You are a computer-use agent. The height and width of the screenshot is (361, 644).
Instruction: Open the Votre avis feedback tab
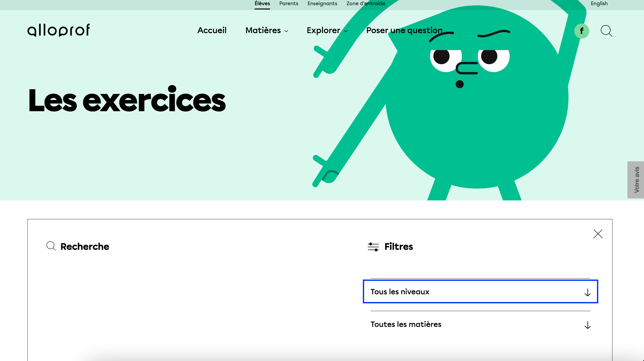click(x=636, y=180)
